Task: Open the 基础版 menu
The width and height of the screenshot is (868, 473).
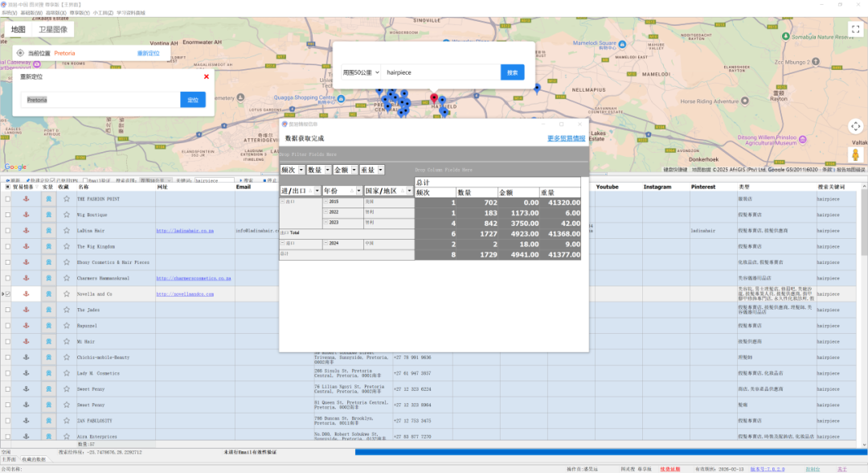Action: click(x=31, y=13)
